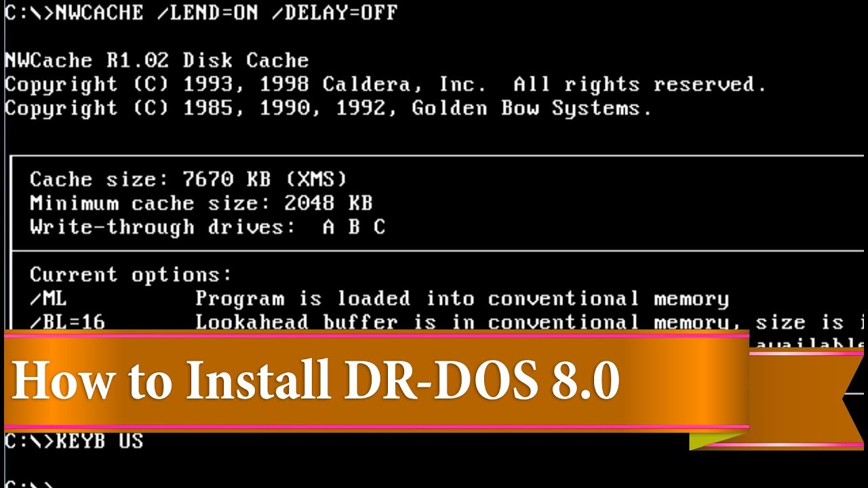Screen dimensions: 868x488
Task: Click write-through drive letter C
Action: tap(379, 228)
